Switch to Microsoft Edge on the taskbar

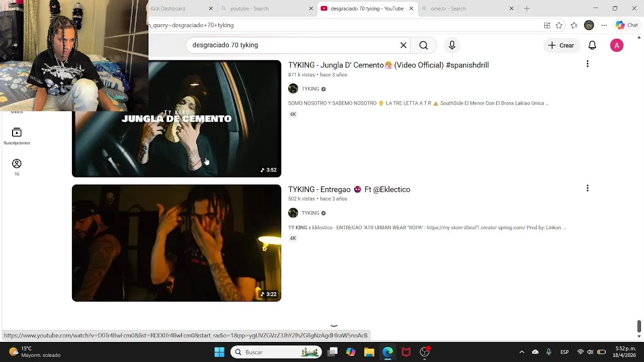click(387, 352)
